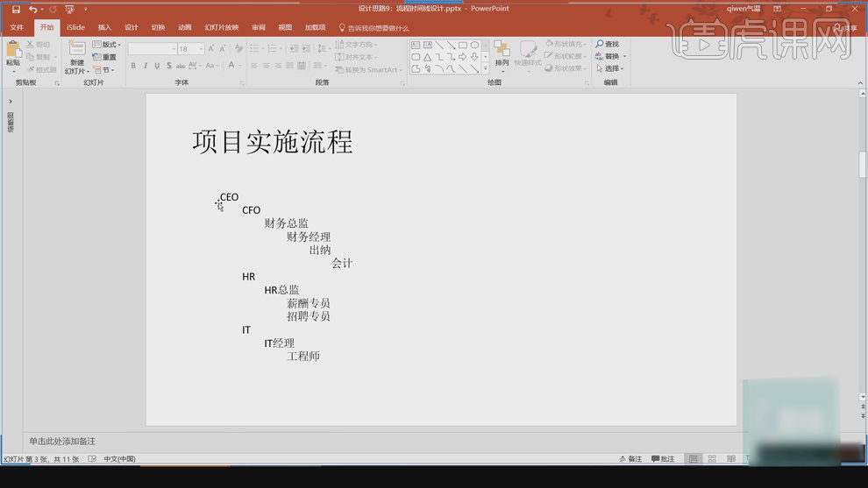This screenshot has height=488, width=868.
Task: Switch to the Animations (动画) tab
Action: 184,27
